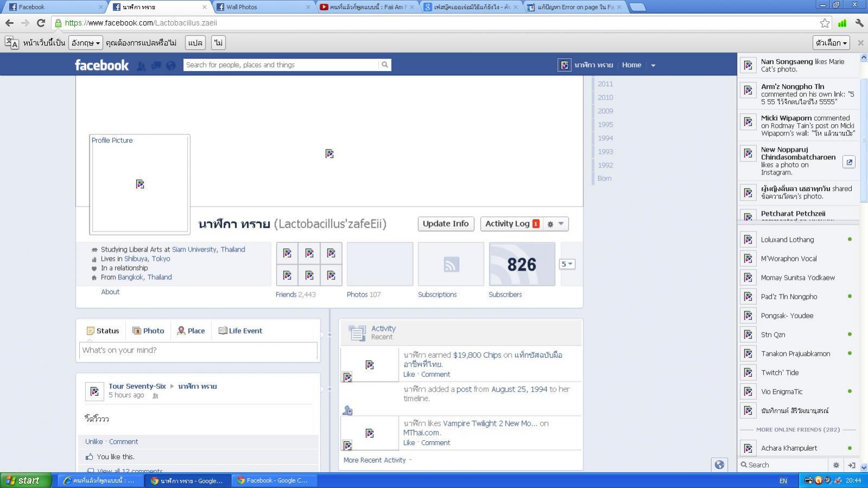
Task: Jump to 1995 on the timeline
Action: 605,125
